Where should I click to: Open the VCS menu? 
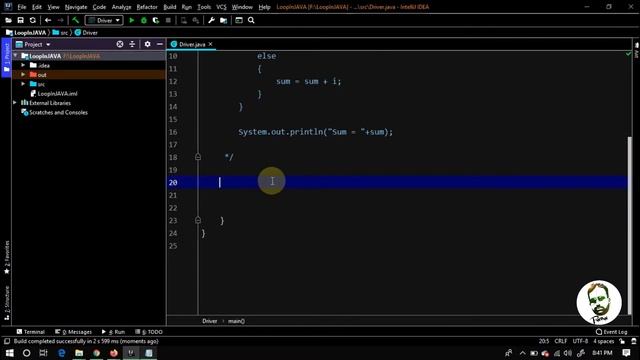click(x=221, y=7)
